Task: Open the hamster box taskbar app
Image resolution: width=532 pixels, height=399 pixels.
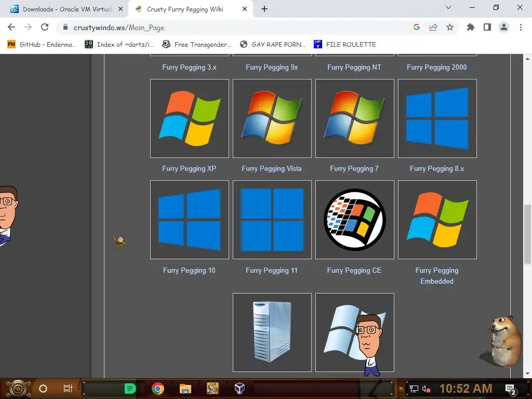Action: [212, 389]
